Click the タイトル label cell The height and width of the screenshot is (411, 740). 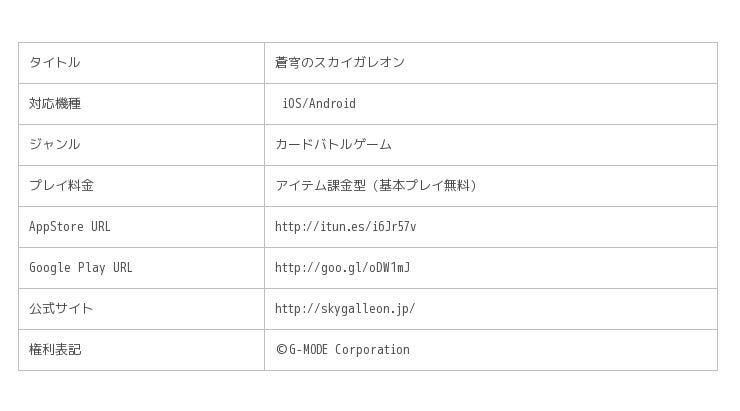[54, 63]
